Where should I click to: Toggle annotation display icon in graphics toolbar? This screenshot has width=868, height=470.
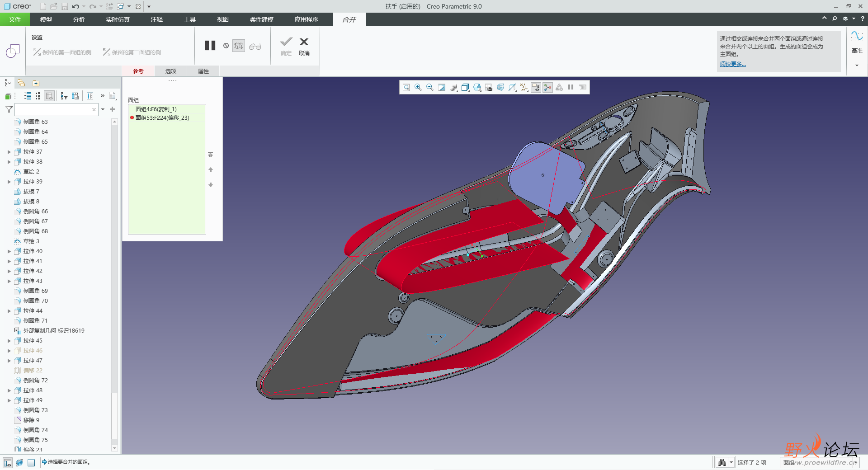pyautogui.click(x=536, y=87)
